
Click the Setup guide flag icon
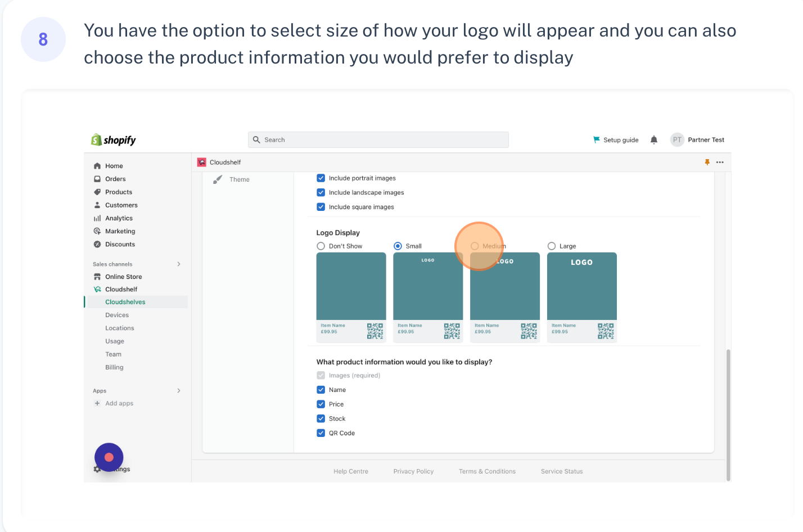[x=597, y=139]
